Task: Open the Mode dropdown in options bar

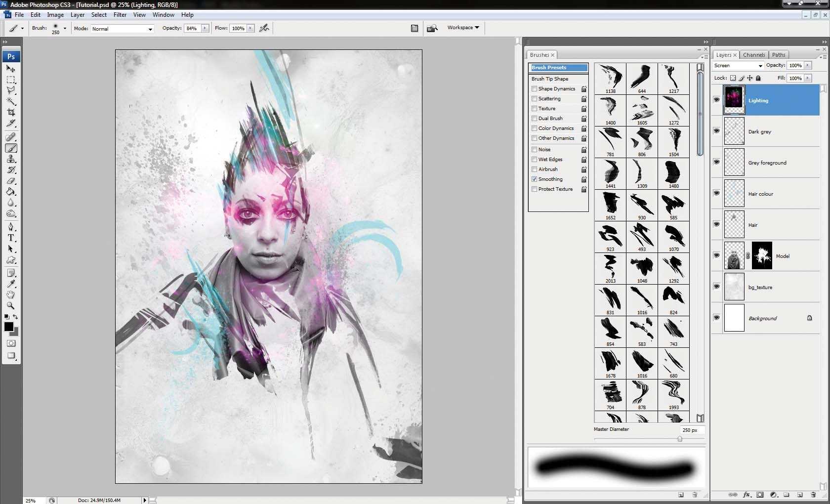Action: (122, 29)
